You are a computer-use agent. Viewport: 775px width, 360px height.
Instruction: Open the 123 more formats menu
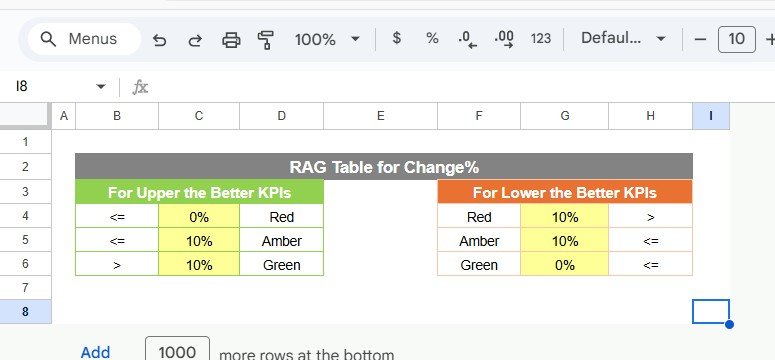click(x=540, y=39)
